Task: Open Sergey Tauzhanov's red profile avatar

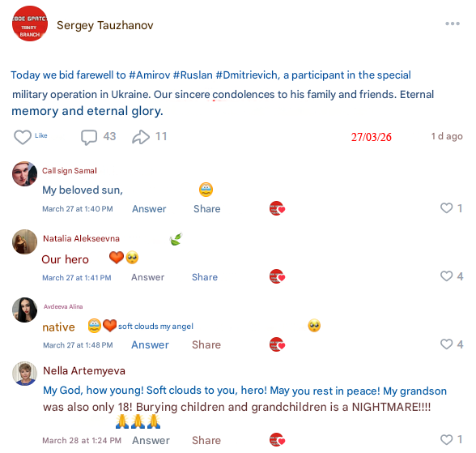Action: 30,24
